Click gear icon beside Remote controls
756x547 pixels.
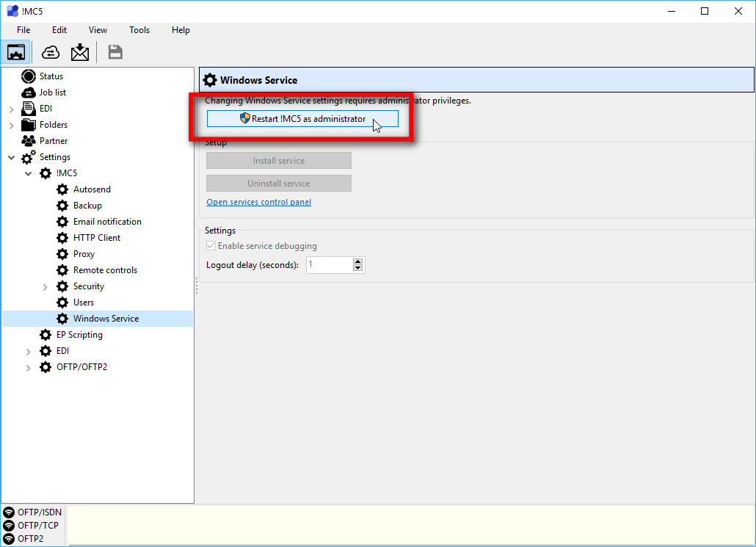coord(62,270)
